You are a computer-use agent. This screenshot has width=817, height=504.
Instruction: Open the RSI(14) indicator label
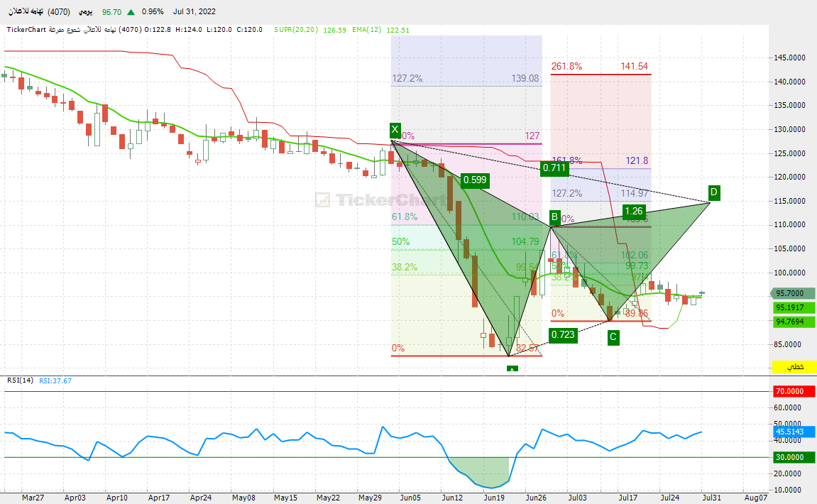[20, 380]
